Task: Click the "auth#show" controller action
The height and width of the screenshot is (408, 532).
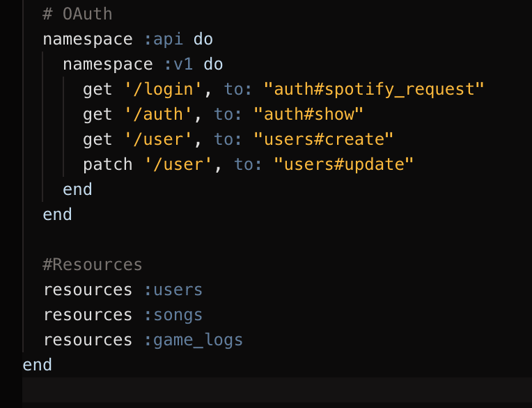Action: pos(308,114)
